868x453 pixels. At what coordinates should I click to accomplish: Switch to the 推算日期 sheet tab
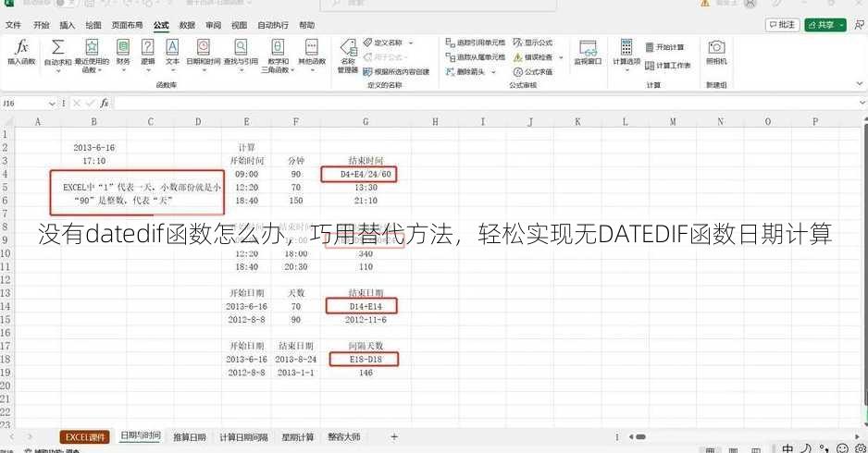(190, 437)
